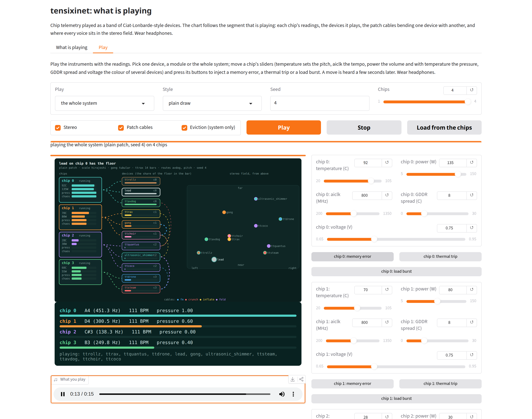Pause the audio playback
532x419 pixels.
(x=63, y=394)
